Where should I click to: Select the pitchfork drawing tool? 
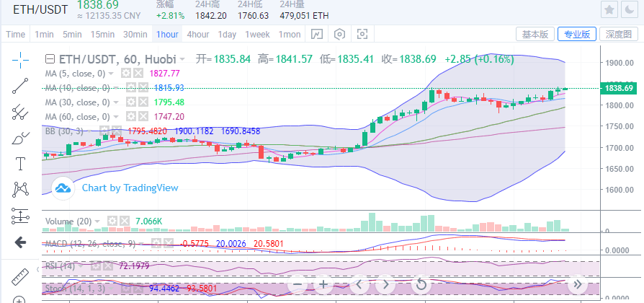point(19,111)
